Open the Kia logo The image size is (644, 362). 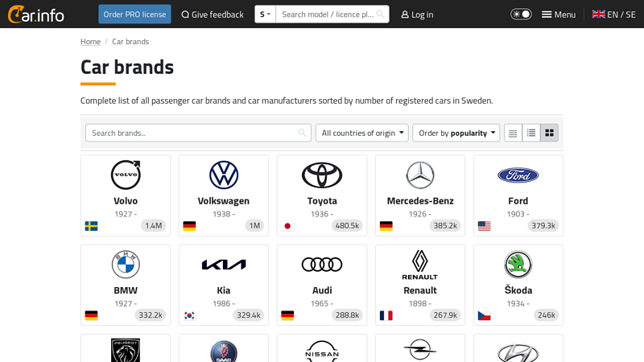(224, 265)
